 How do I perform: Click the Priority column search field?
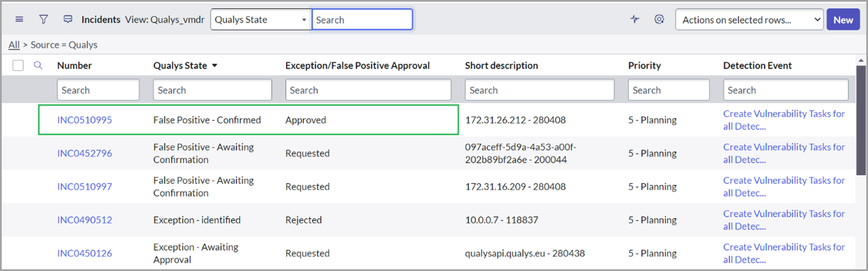pyautogui.click(x=668, y=90)
